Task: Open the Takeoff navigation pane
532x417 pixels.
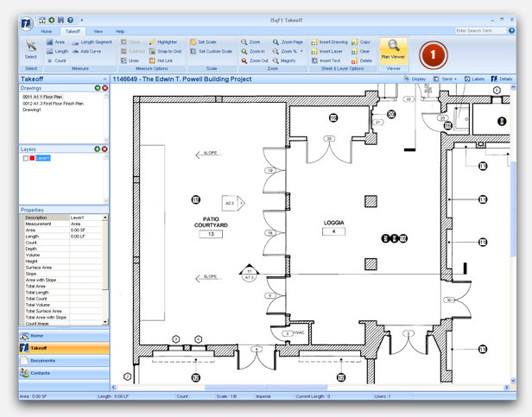Action: coord(64,348)
